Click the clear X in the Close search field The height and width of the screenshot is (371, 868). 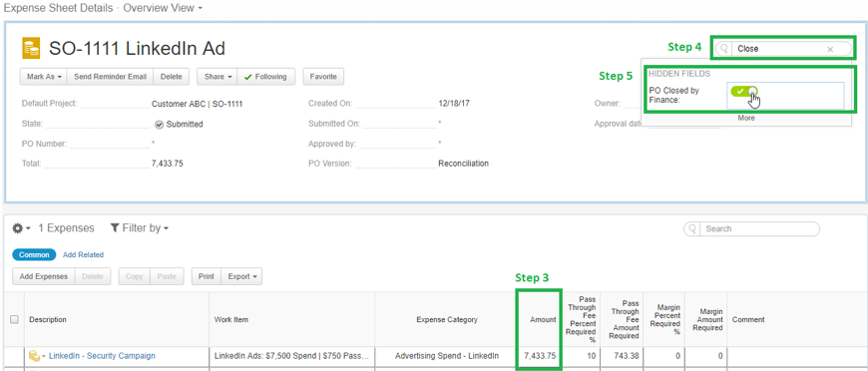pos(830,49)
